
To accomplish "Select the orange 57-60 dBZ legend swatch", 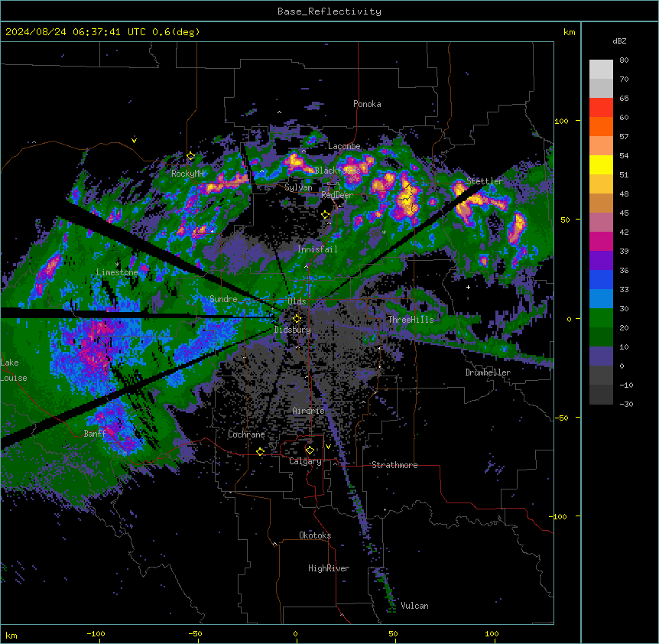I will tap(601, 126).
